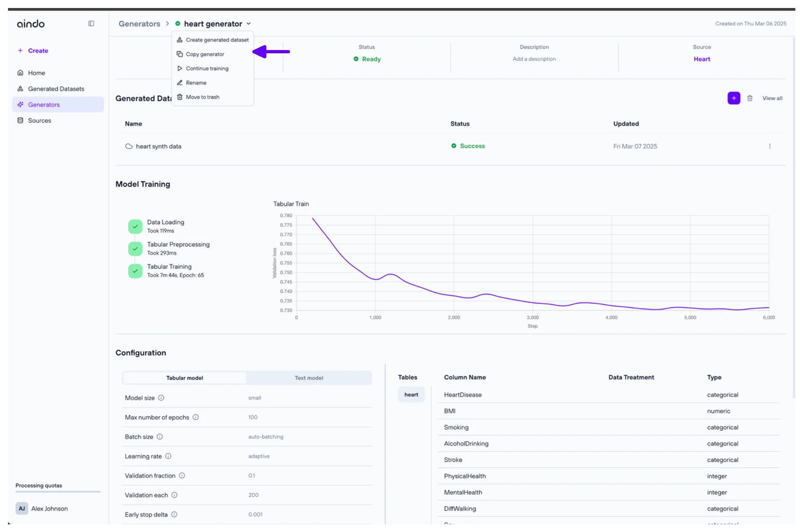Open three-dot menu for heart synth data
Screen dimensions: 803x532
pyautogui.click(x=769, y=146)
